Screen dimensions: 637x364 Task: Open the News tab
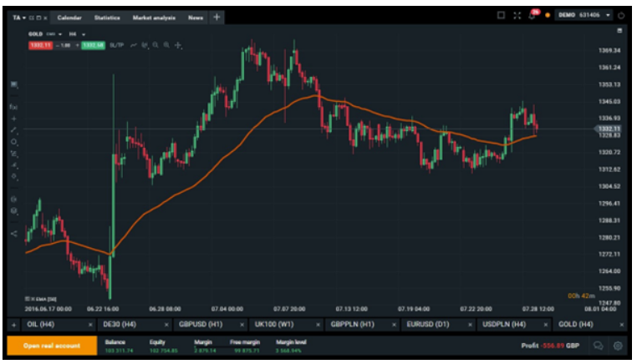[196, 18]
